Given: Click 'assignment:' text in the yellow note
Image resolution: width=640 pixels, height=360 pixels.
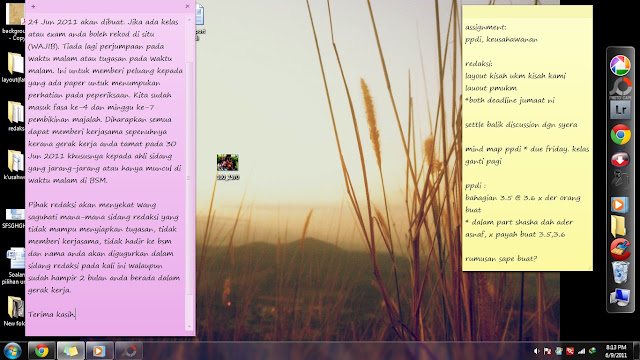Looking at the screenshot, I should coord(485,27).
